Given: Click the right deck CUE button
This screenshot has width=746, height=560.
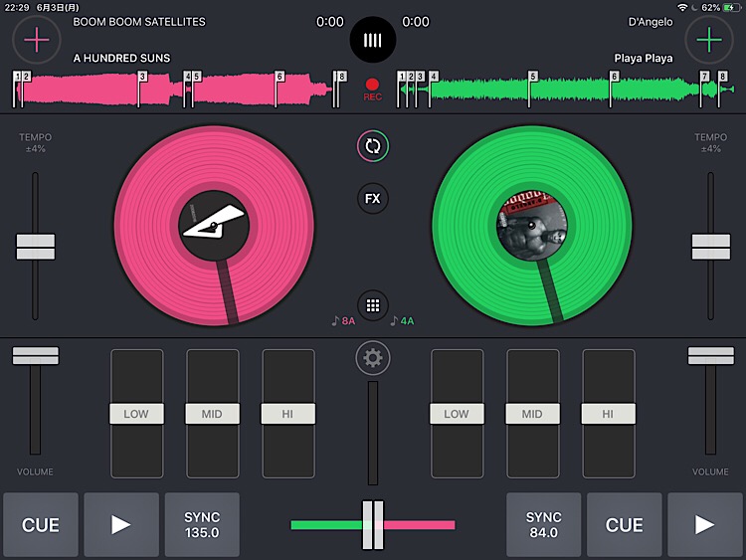Looking at the screenshot, I should coord(625,525).
